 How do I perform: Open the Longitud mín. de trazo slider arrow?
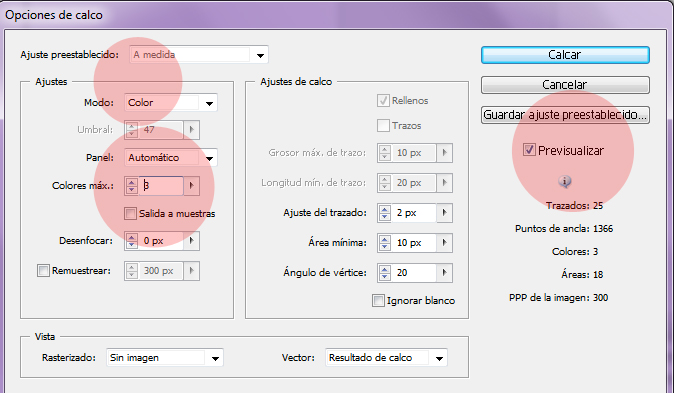click(x=444, y=183)
